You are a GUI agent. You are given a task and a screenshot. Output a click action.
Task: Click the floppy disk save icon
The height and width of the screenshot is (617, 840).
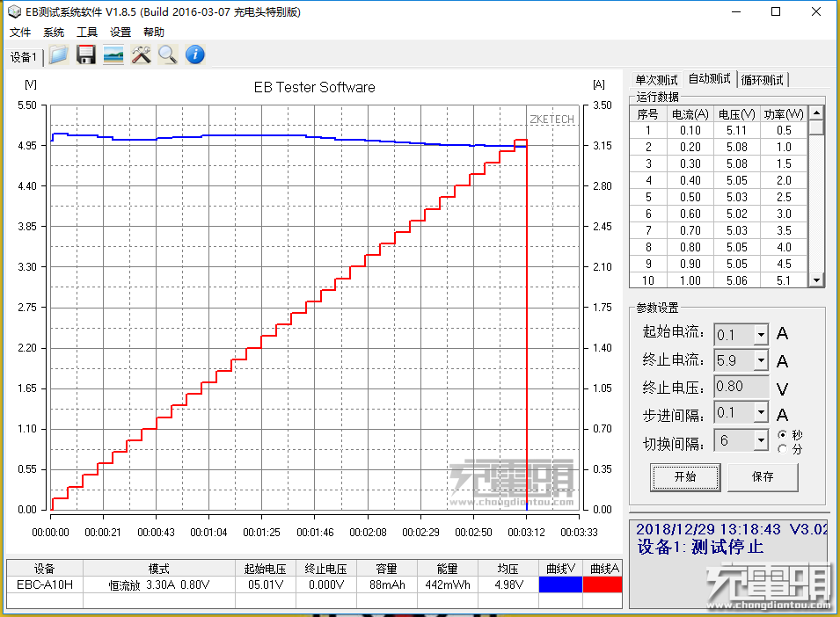pyautogui.click(x=86, y=55)
